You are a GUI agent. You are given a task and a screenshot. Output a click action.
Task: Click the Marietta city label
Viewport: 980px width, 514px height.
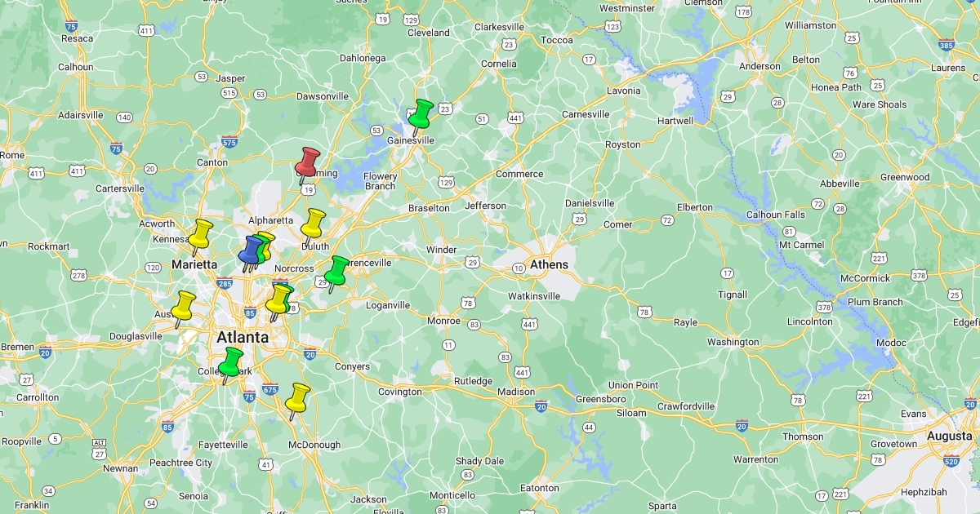pyautogui.click(x=194, y=264)
